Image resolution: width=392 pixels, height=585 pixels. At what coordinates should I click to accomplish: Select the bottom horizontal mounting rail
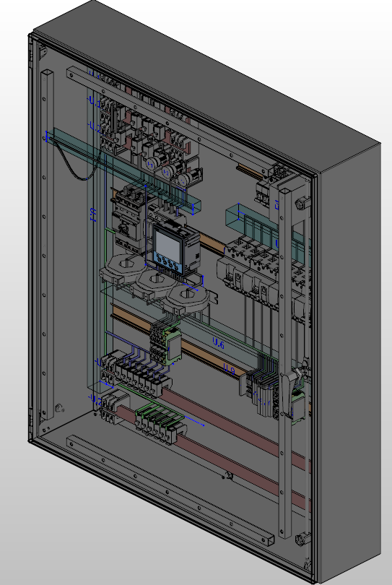170,491
